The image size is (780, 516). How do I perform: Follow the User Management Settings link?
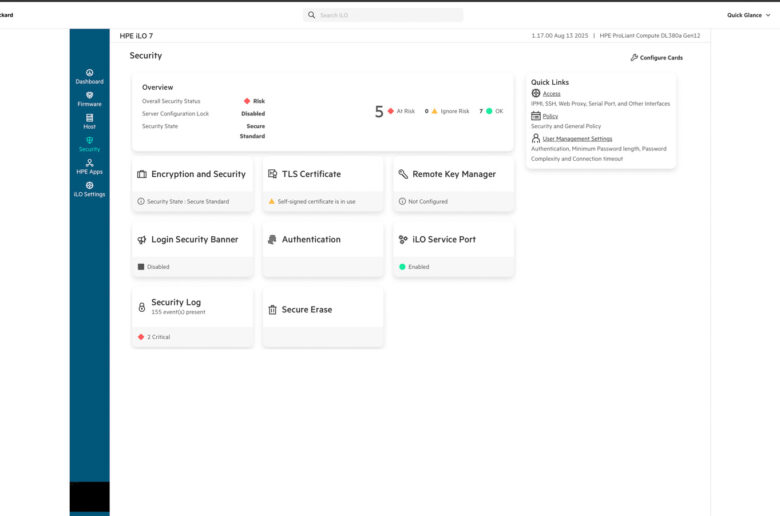pos(577,139)
